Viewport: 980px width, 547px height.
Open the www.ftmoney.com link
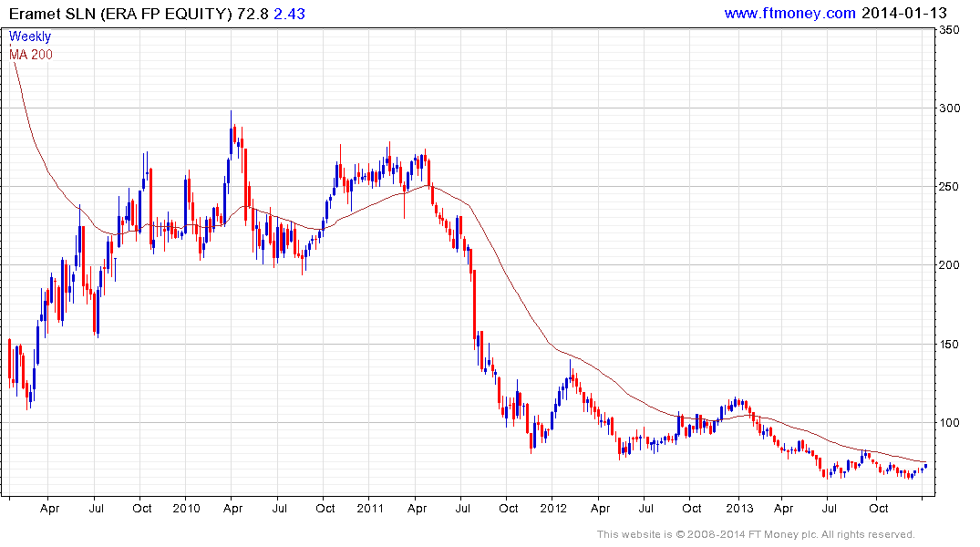789,13
